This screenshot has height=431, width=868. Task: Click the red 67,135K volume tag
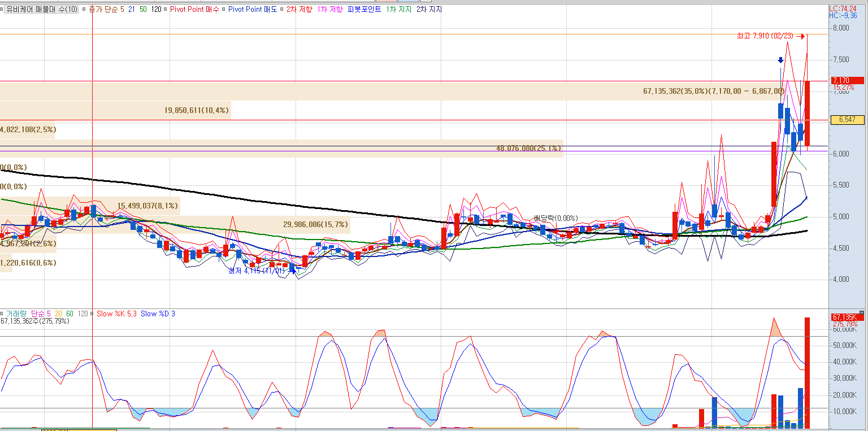(x=848, y=317)
